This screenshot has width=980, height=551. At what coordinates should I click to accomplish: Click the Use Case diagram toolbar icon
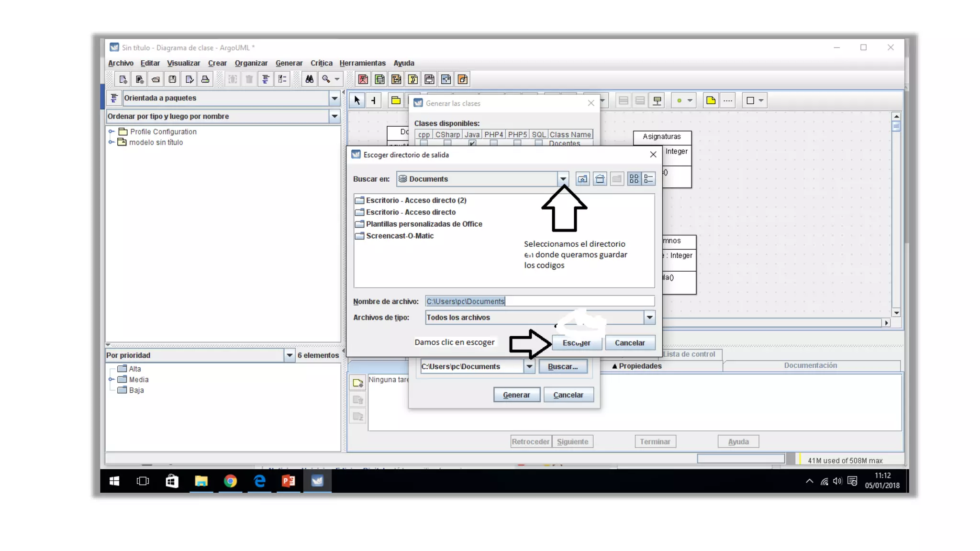pos(363,79)
